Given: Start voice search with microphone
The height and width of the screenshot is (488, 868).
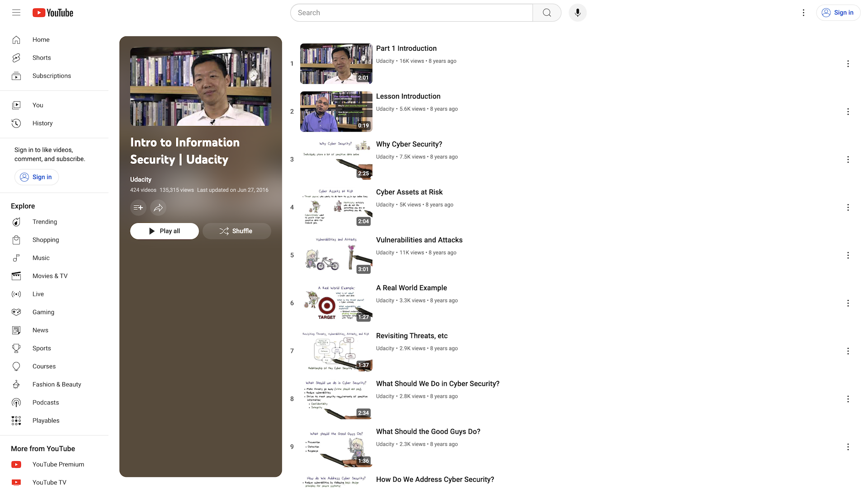Looking at the screenshot, I should tap(577, 13).
